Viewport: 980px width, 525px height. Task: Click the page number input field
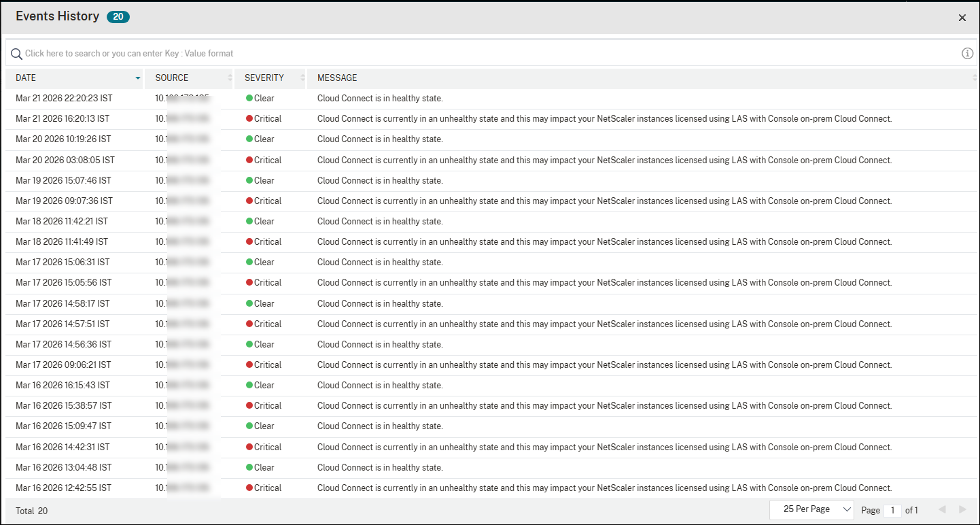(x=892, y=509)
